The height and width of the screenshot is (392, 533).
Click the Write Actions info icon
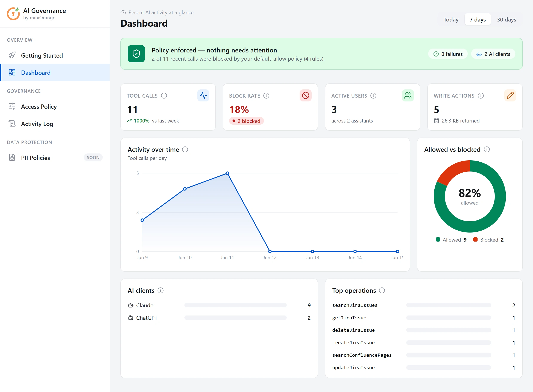481,96
